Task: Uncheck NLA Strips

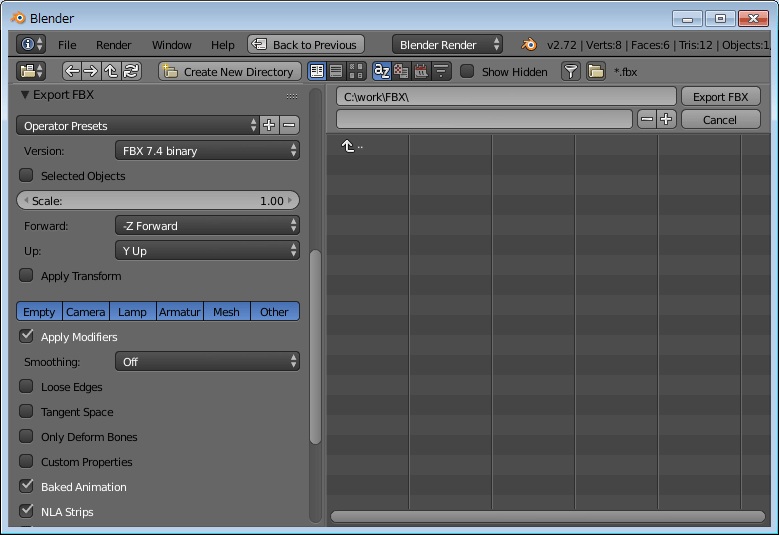Action: pos(26,511)
